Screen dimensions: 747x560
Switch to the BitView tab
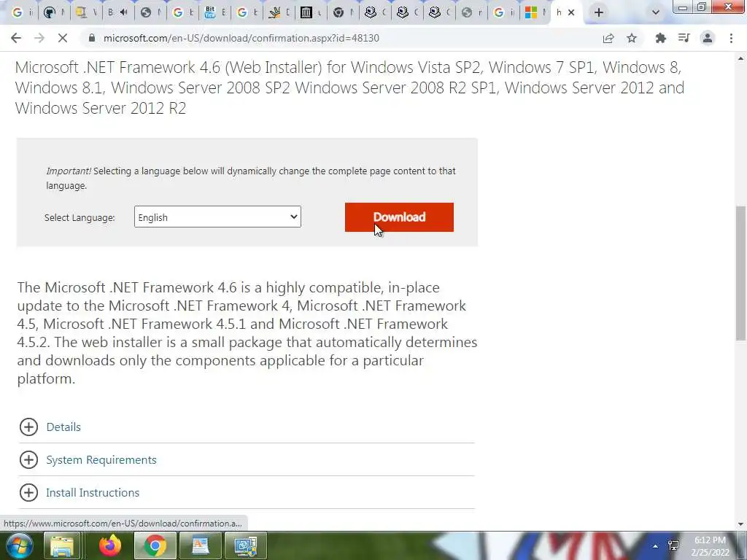214,13
